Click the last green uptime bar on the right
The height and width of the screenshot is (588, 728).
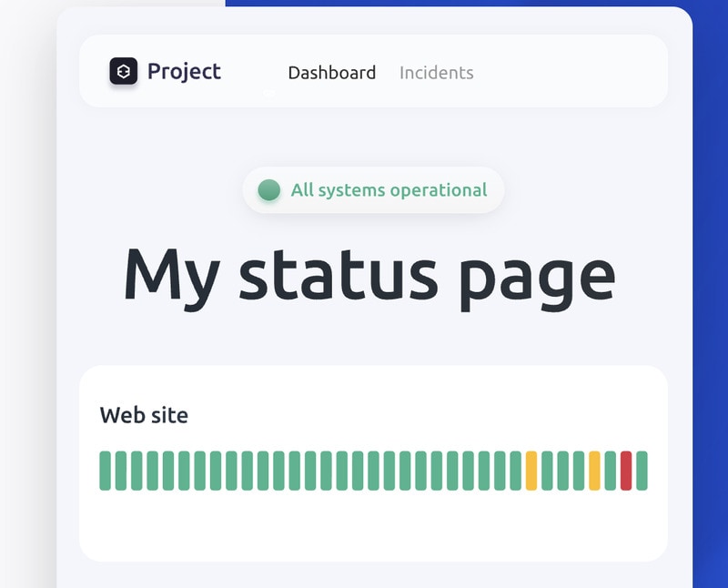coord(642,471)
